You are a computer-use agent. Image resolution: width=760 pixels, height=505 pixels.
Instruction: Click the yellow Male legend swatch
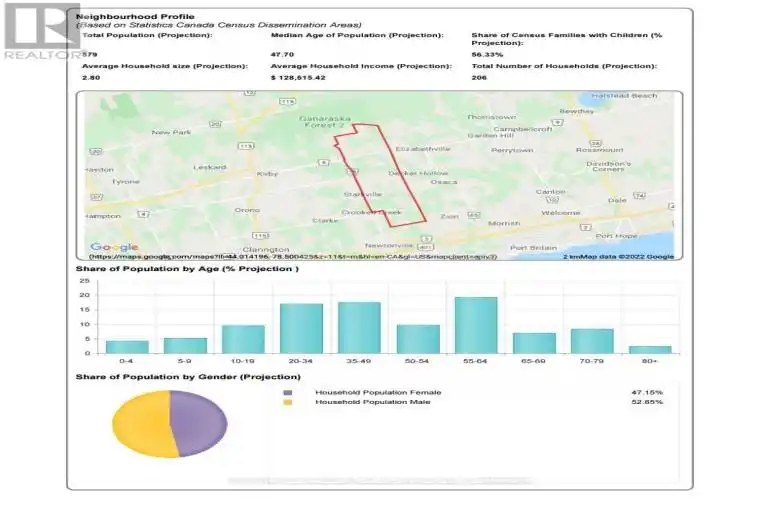(x=288, y=402)
